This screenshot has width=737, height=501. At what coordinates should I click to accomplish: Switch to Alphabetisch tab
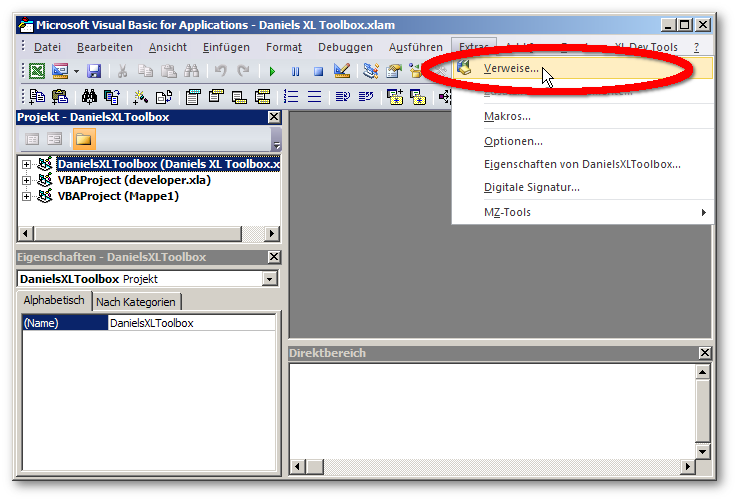pos(54,300)
